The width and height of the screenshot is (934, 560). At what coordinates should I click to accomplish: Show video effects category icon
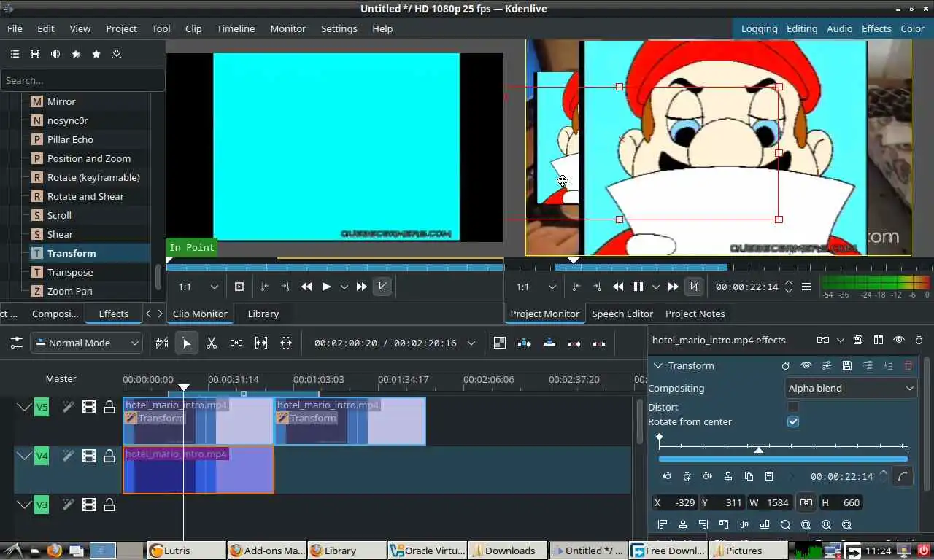click(x=35, y=54)
